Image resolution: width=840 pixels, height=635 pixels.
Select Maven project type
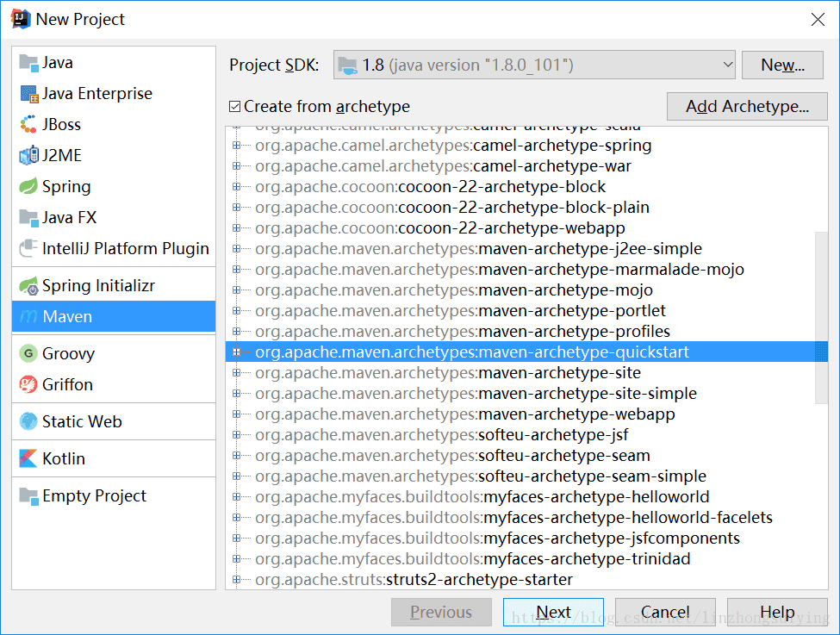pos(114,317)
